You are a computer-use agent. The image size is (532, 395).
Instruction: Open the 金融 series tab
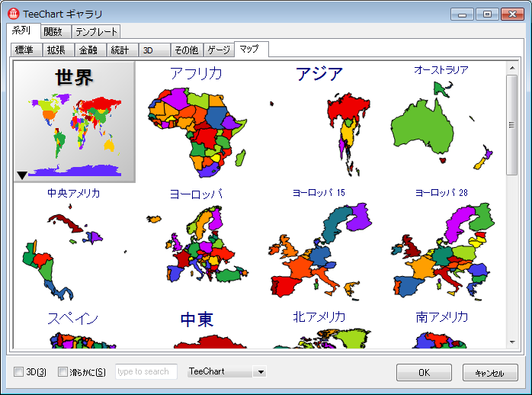click(x=90, y=50)
